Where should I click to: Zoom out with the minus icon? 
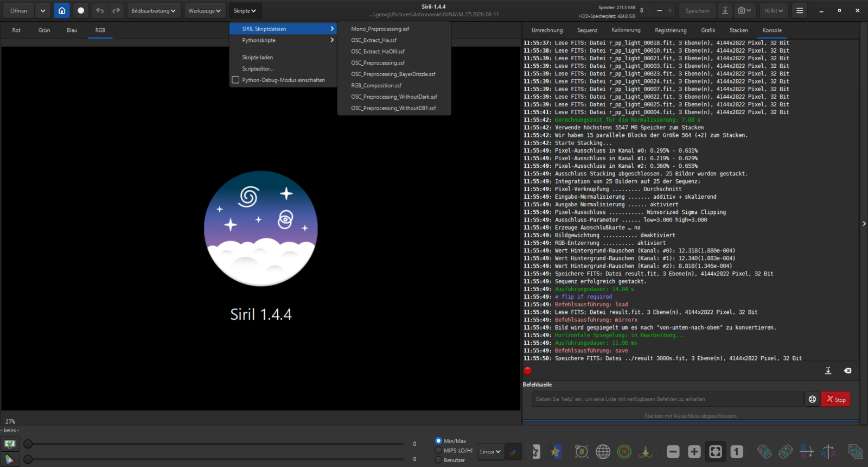(673, 452)
